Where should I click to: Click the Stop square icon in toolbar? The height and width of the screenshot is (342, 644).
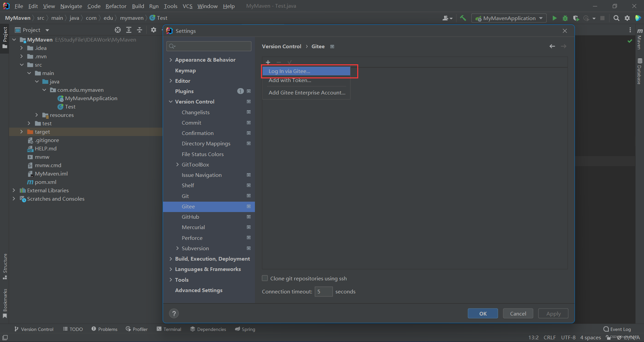pyautogui.click(x=602, y=18)
